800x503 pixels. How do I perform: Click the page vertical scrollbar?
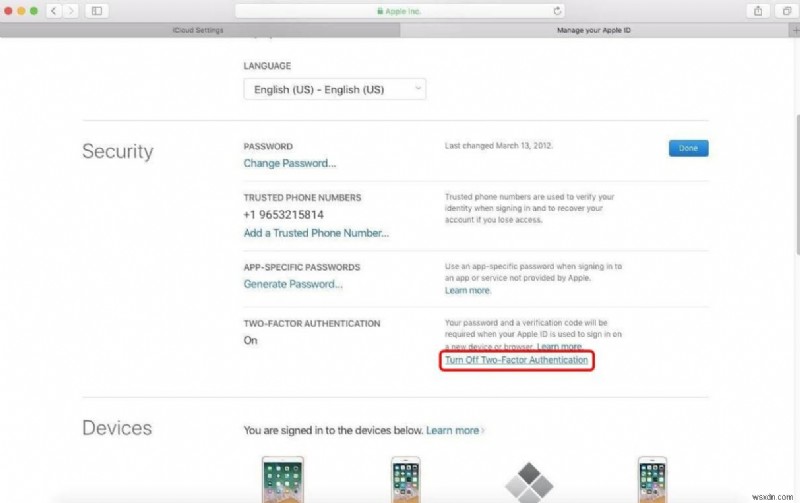tap(797, 184)
